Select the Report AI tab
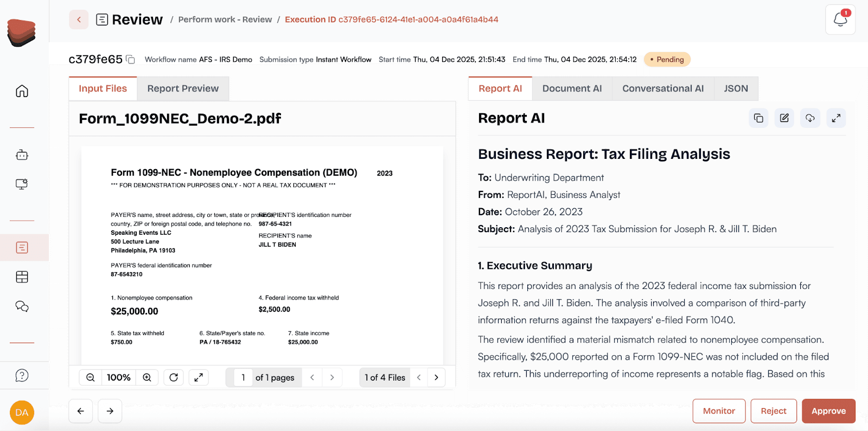The width and height of the screenshot is (868, 431). coord(500,88)
